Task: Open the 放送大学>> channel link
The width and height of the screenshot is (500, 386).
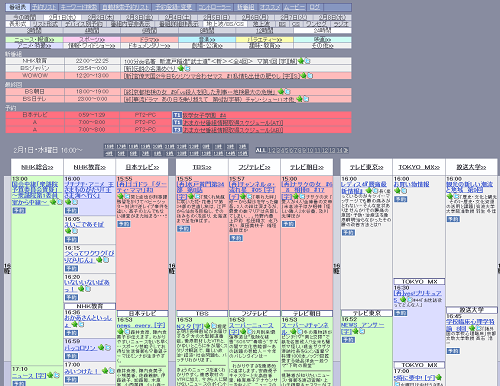Action: pos(471,167)
